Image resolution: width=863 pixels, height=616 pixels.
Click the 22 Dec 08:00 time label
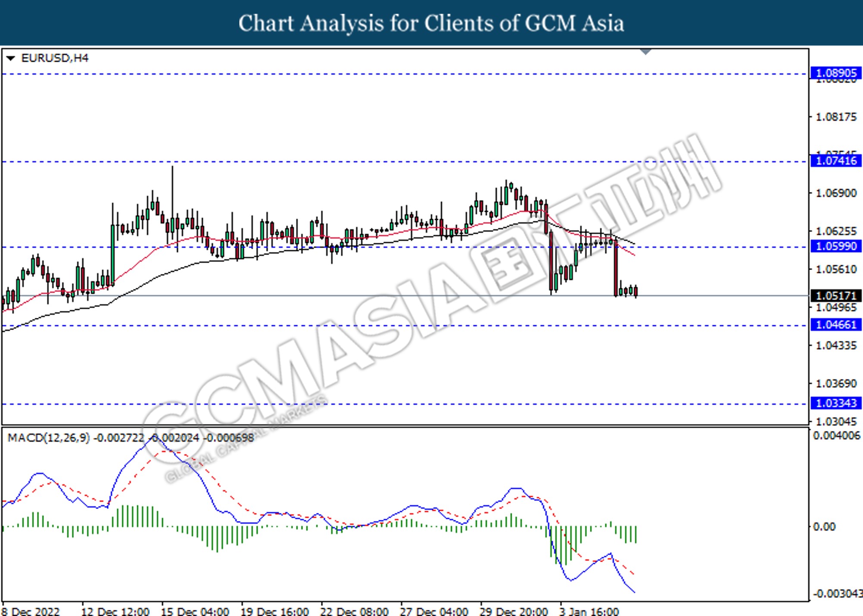coord(355,611)
